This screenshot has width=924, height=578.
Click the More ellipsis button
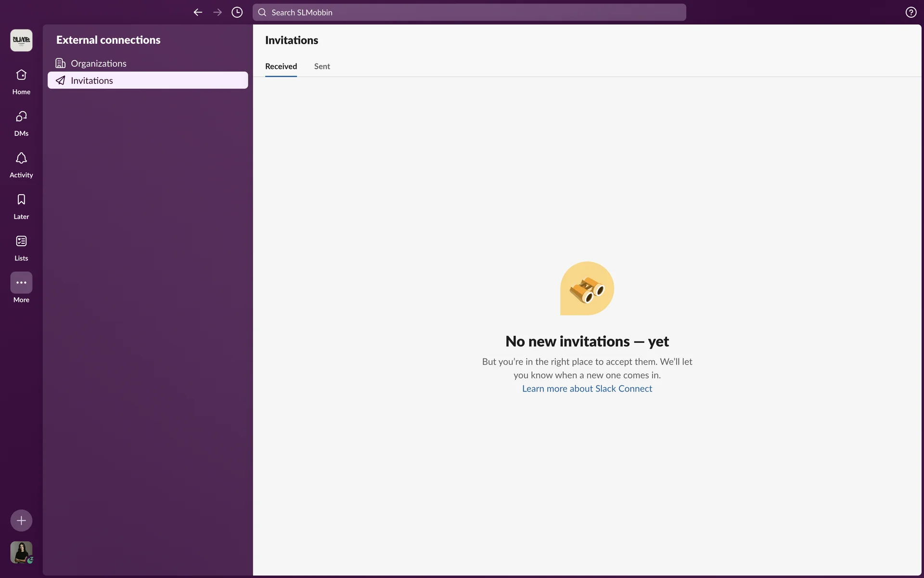click(x=21, y=283)
